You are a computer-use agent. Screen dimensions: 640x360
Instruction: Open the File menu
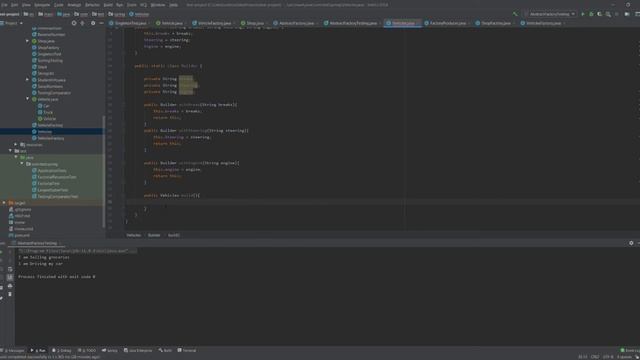[x=4, y=5]
